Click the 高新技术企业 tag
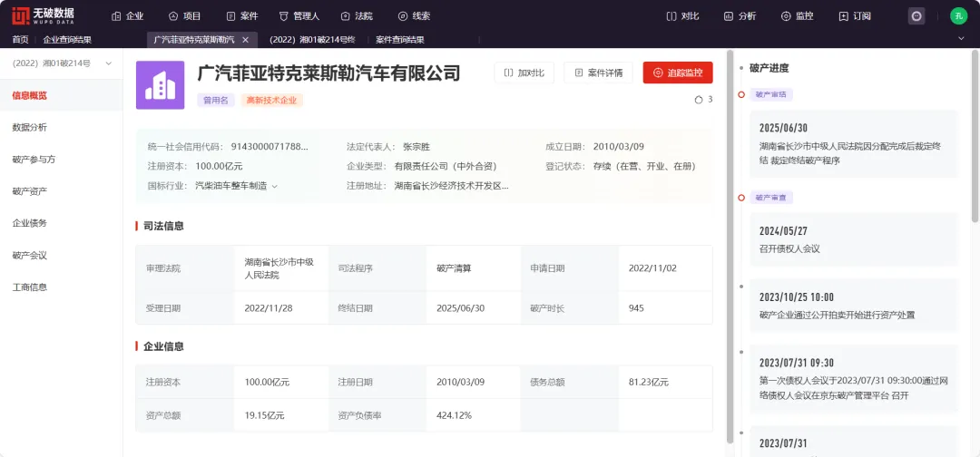This screenshot has height=457, width=980. point(272,100)
